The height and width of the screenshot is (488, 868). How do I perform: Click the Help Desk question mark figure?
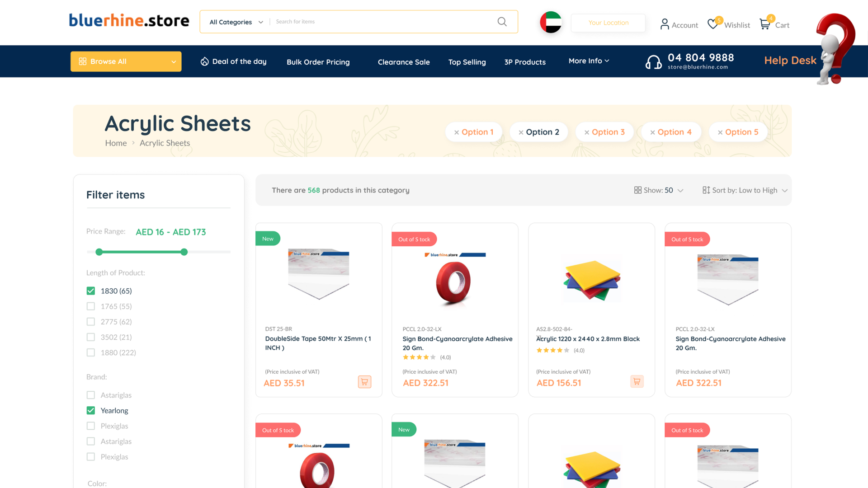[835, 48]
